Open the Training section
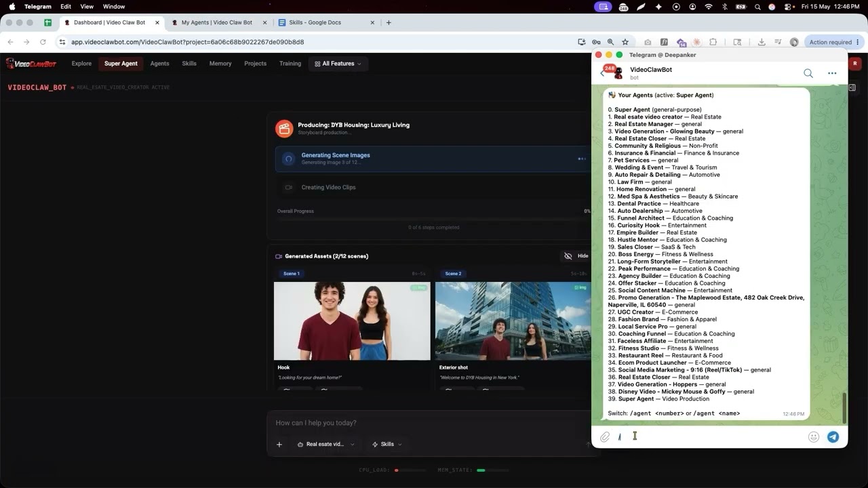 290,64
